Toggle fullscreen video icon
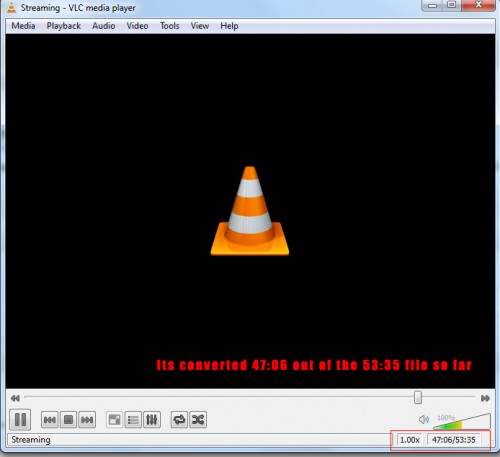Image resolution: width=500 pixels, height=457 pixels. [114, 420]
